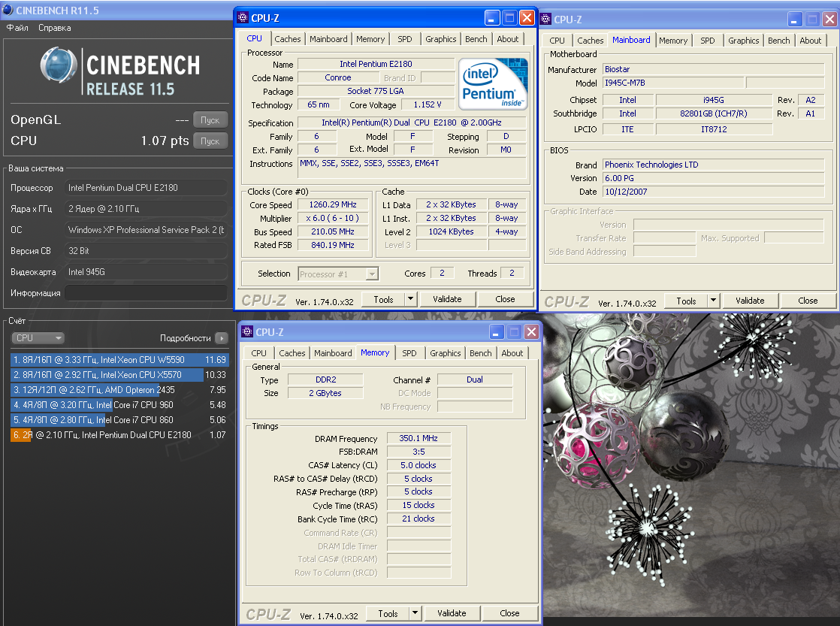
Task: Click Close button in CPU-Z Mainboard window
Action: 808,301
